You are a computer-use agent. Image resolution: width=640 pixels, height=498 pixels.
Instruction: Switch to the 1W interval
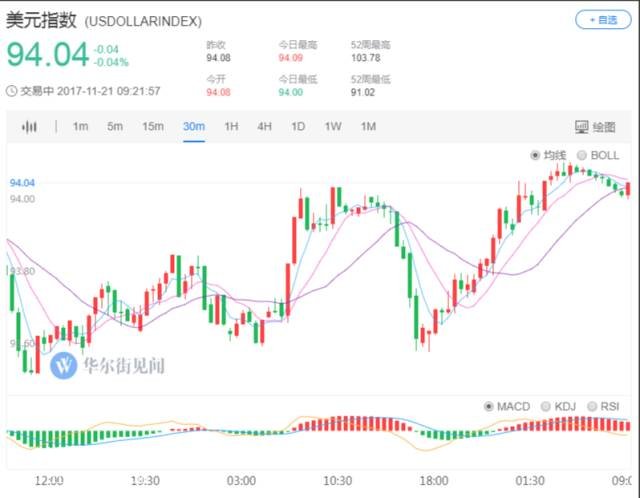tap(333, 127)
